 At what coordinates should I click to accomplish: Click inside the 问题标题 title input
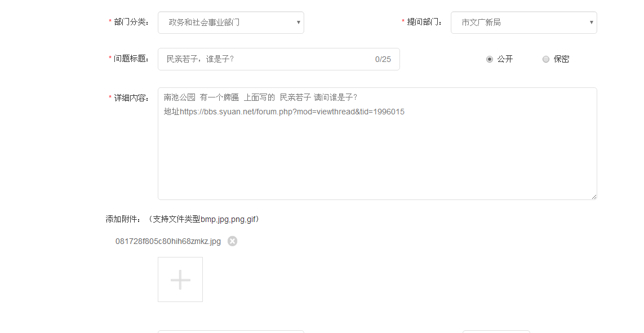[x=254, y=59]
